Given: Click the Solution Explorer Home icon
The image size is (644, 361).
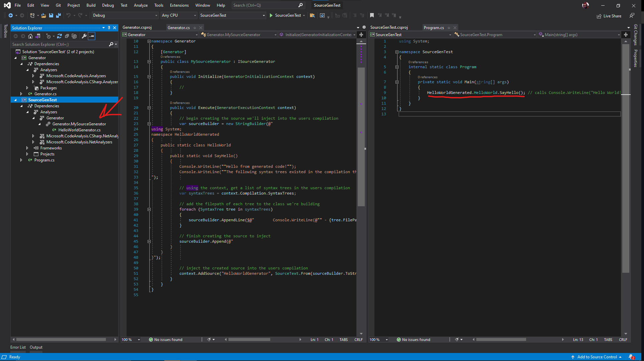Looking at the screenshot, I should pos(30,36).
